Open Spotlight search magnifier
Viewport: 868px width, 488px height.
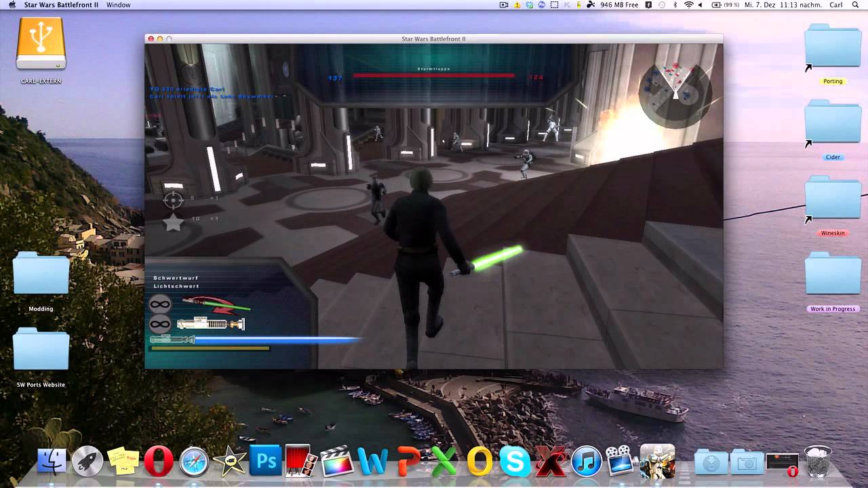[x=856, y=5]
